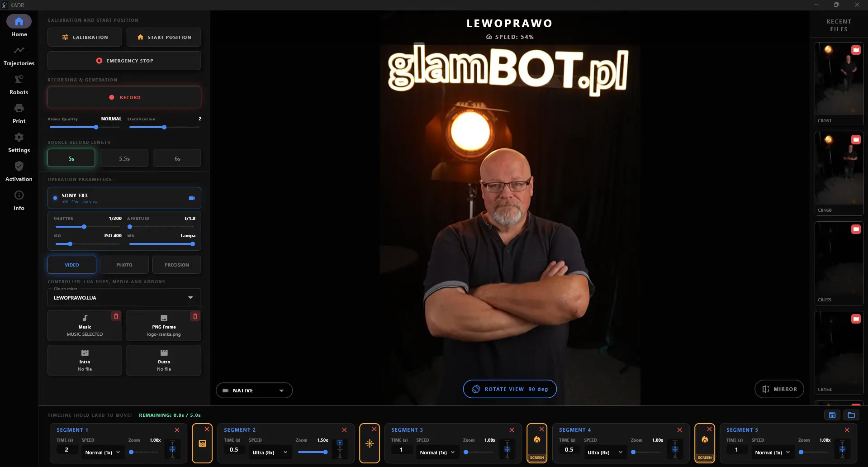Click Segment 4 zoom anchor icon
This screenshot has height=467, width=868.
(675, 449)
